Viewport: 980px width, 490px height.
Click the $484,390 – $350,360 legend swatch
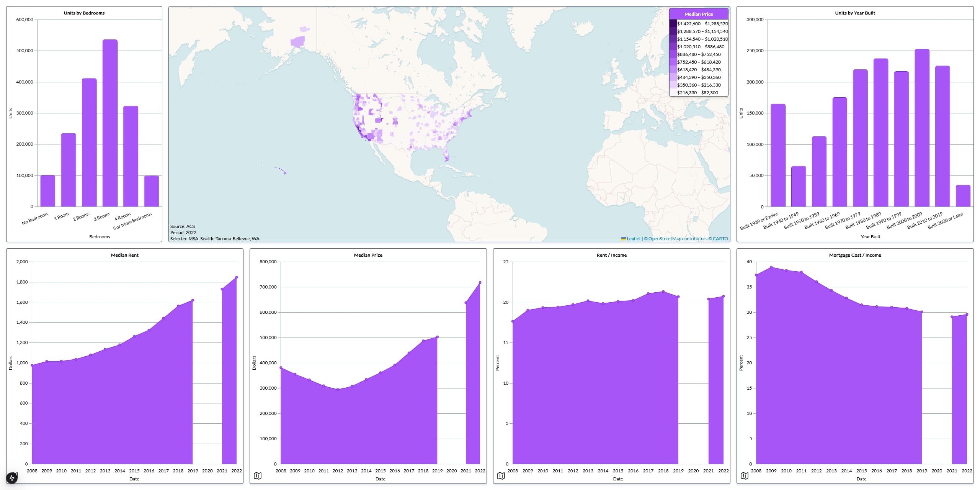click(673, 77)
